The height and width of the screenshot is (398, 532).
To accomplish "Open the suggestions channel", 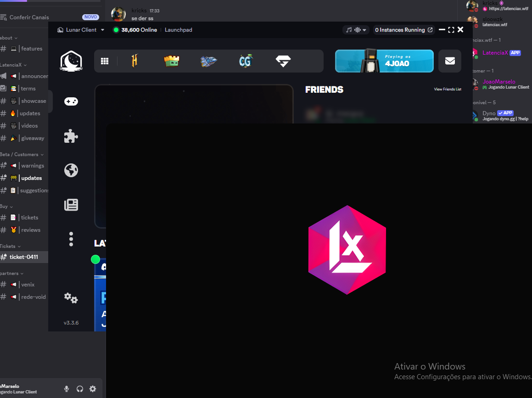I will [x=24, y=191].
